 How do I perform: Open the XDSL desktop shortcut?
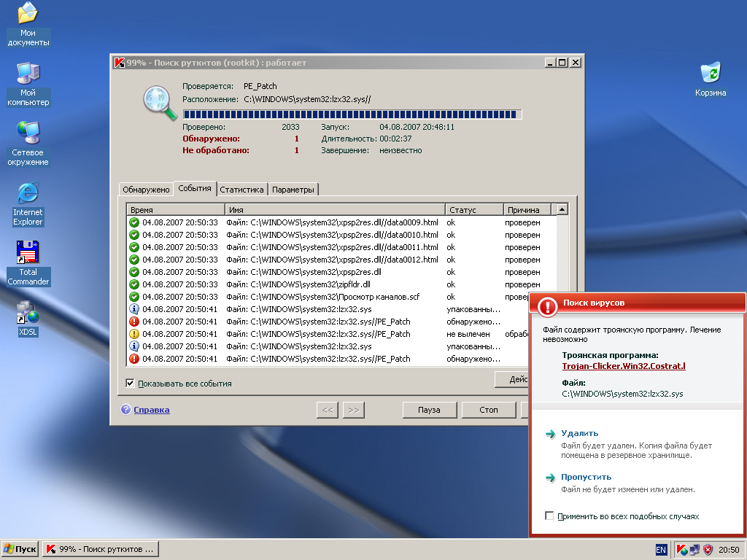(28, 319)
